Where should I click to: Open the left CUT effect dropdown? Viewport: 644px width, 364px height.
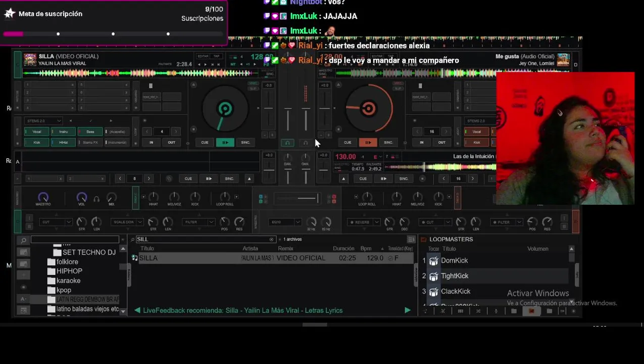point(56,222)
